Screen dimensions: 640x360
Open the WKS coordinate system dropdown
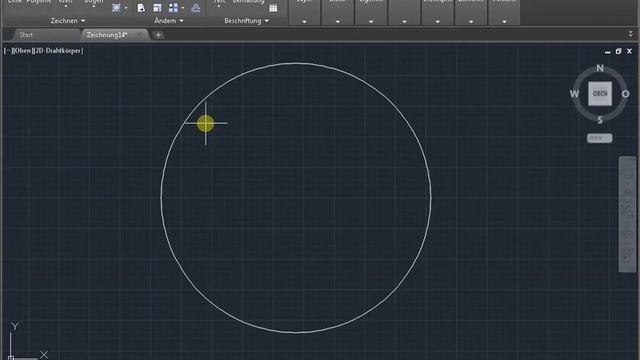click(x=600, y=138)
